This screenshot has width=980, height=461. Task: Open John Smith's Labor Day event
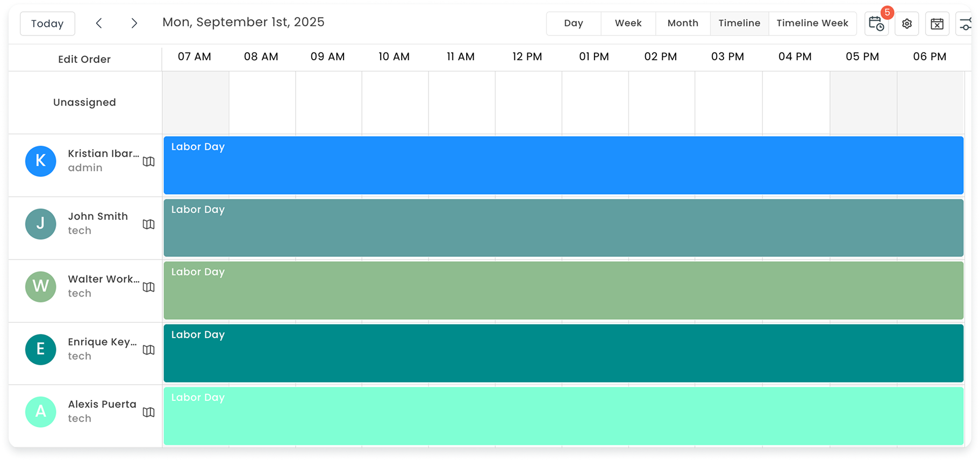pyautogui.click(x=563, y=228)
